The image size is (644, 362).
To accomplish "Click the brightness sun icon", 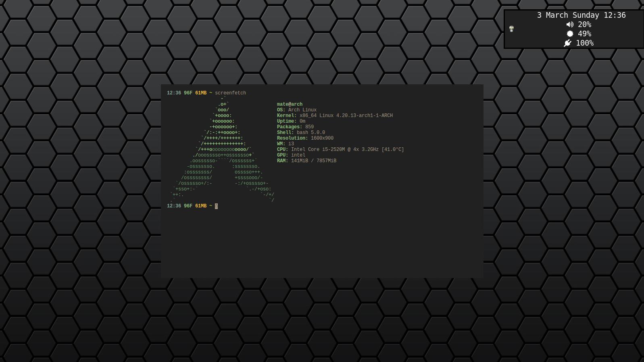I will point(570,34).
